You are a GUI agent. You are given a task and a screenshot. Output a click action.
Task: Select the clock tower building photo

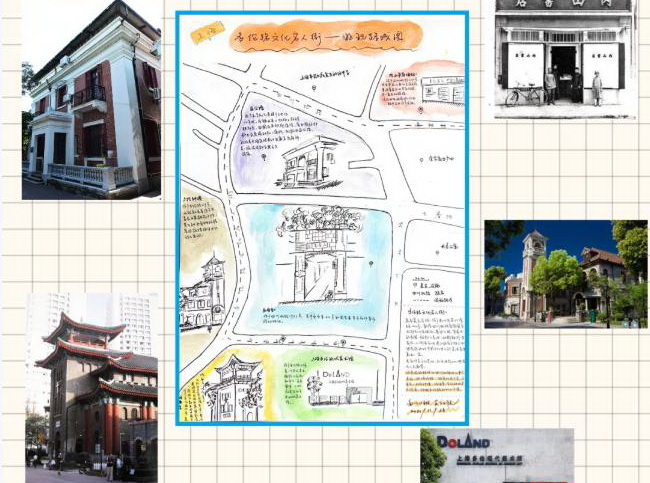tap(565, 274)
